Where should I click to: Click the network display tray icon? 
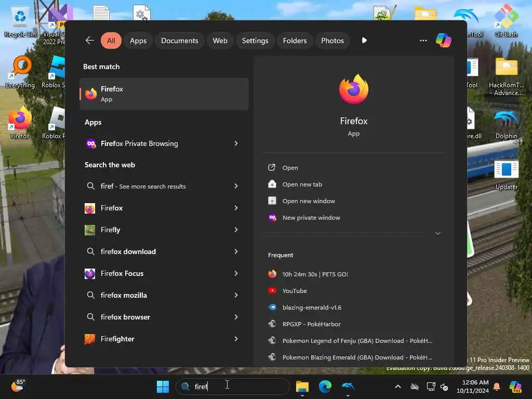pyautogui.click(x=431, y=387)
